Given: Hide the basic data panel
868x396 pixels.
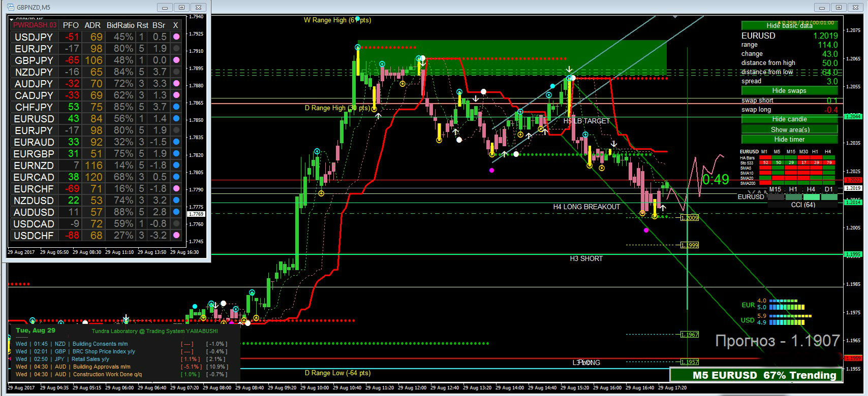Looking at the screenshot, I should (x=789, y=25).
